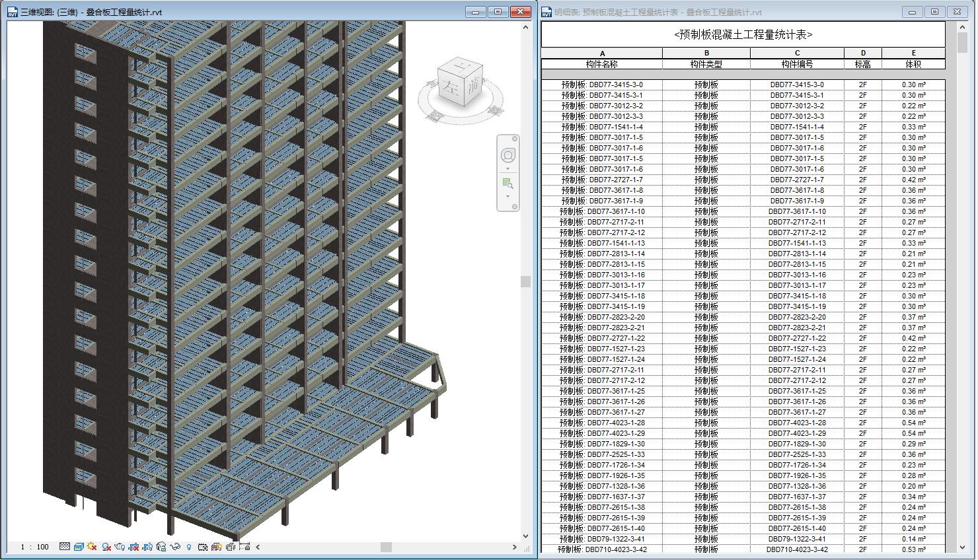This screenshot has width=978, height=560.
Task: Click the schedule scrollbar down arrow
Action: (x=962, y=547)
